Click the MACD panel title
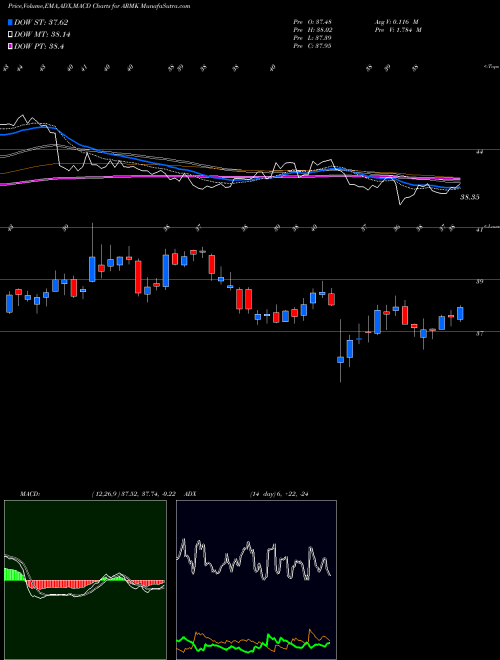The image size is (500, 660). click(29, 494)
